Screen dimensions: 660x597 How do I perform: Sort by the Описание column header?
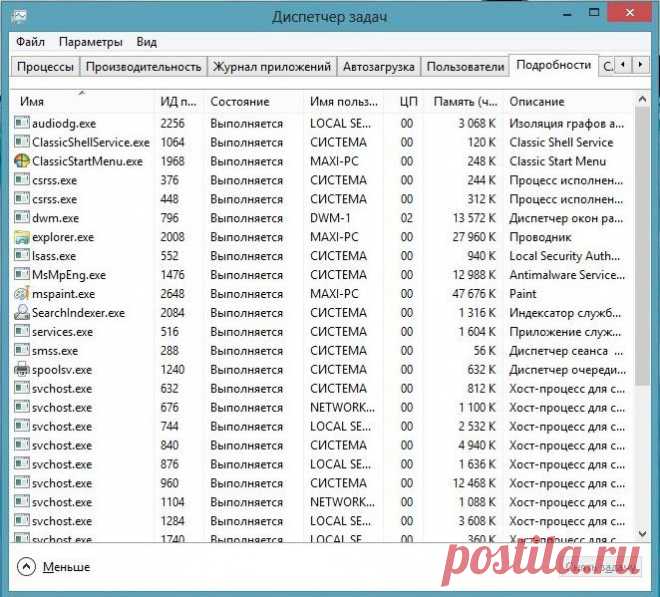coord(568,101)
